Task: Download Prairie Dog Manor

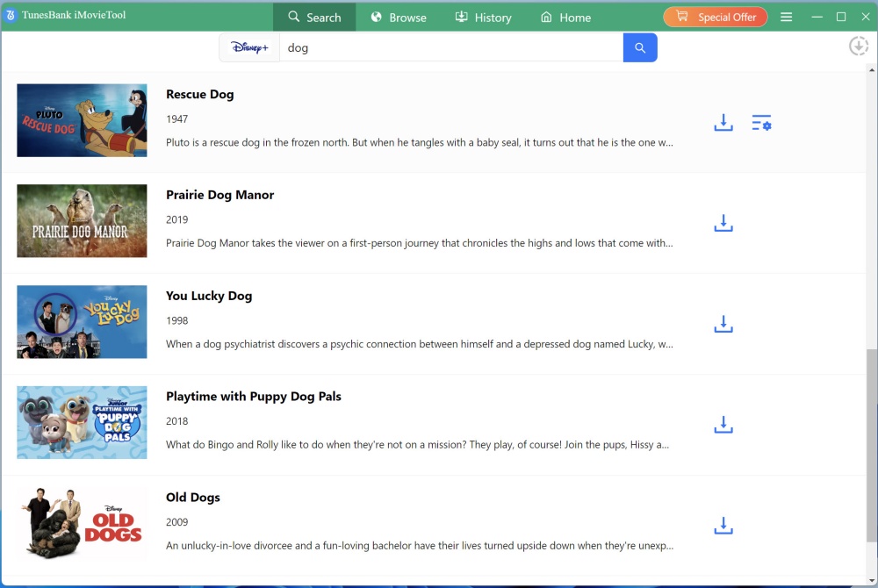Action: 723,224
